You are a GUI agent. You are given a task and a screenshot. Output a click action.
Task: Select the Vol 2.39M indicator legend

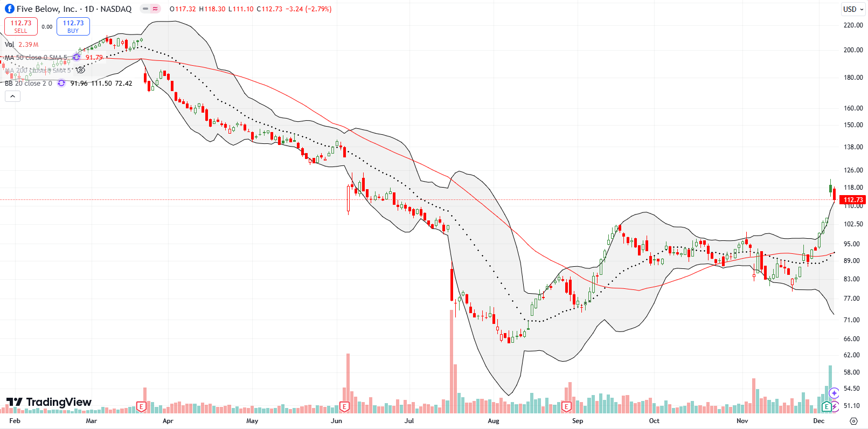22,44
